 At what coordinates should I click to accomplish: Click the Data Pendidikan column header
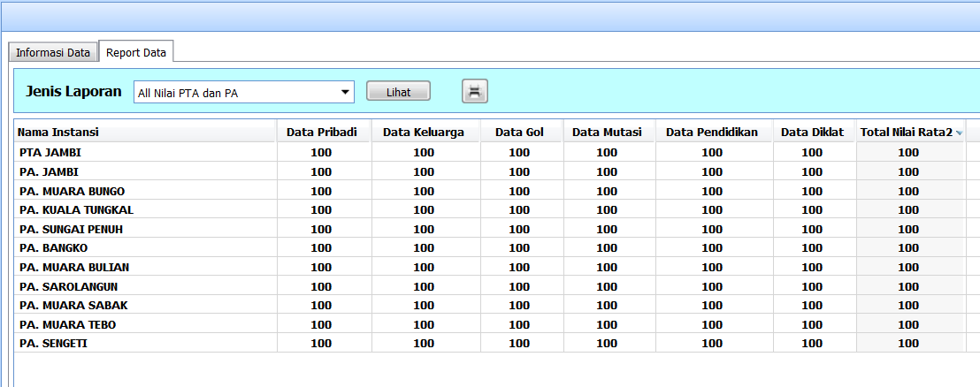coord(712,133)
